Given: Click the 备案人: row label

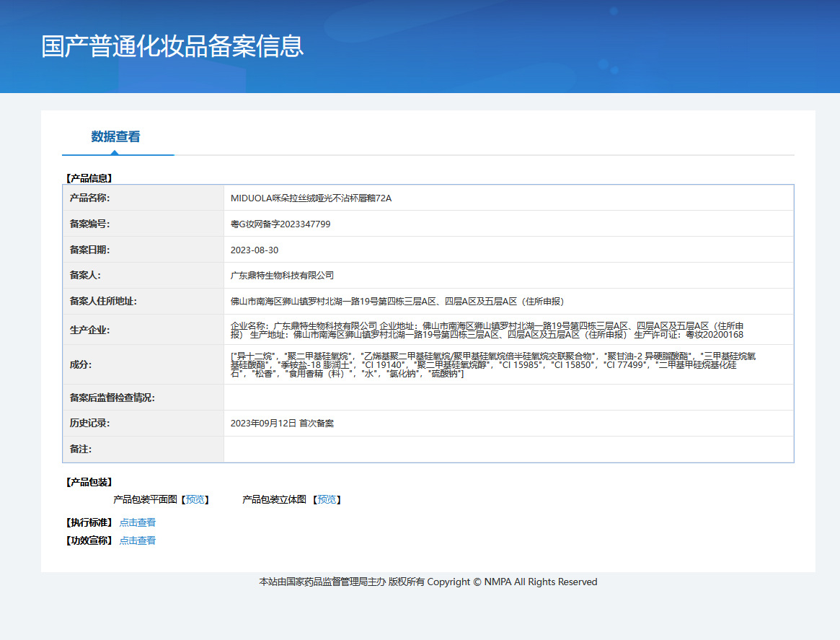Looking at the screenshot, I should tap(85, 276).
